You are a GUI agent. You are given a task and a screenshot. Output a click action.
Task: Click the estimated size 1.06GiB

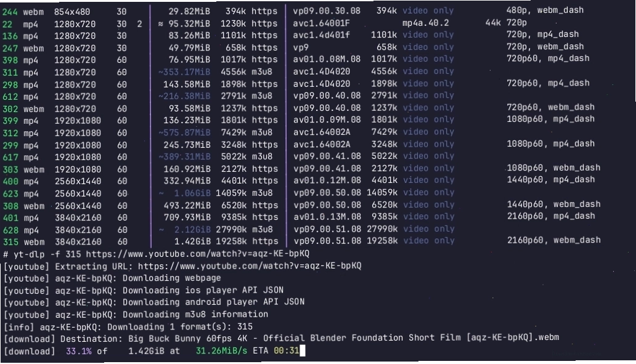point(192,193)
